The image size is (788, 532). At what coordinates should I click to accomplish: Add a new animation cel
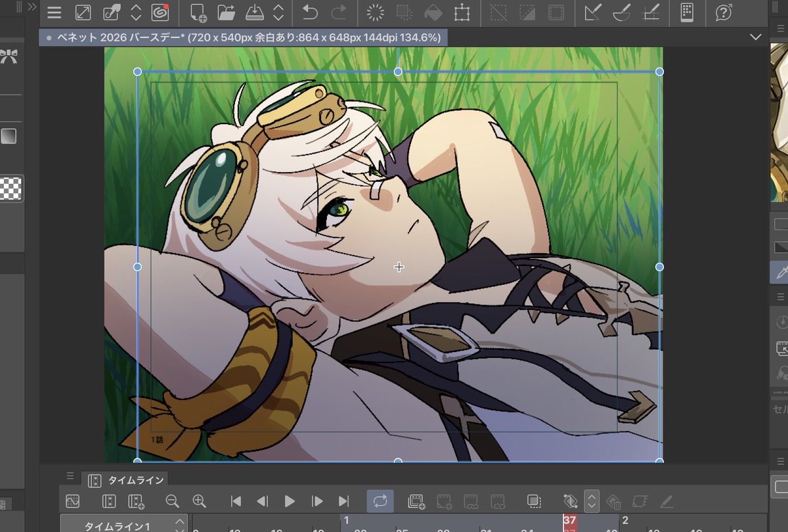tap(416, 502)
